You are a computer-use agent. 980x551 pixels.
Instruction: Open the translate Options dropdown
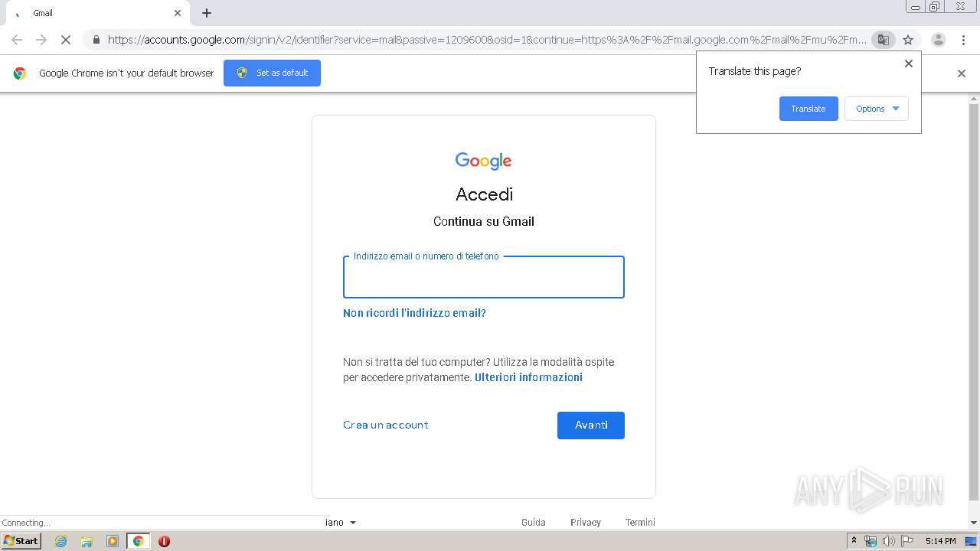[x=877, y=109]
